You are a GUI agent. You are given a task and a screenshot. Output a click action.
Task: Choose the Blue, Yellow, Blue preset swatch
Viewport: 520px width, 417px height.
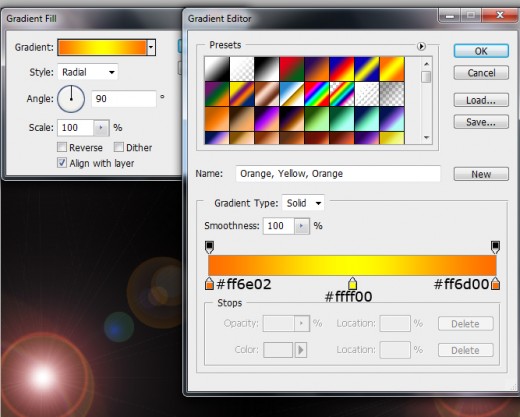coord(367,69)
